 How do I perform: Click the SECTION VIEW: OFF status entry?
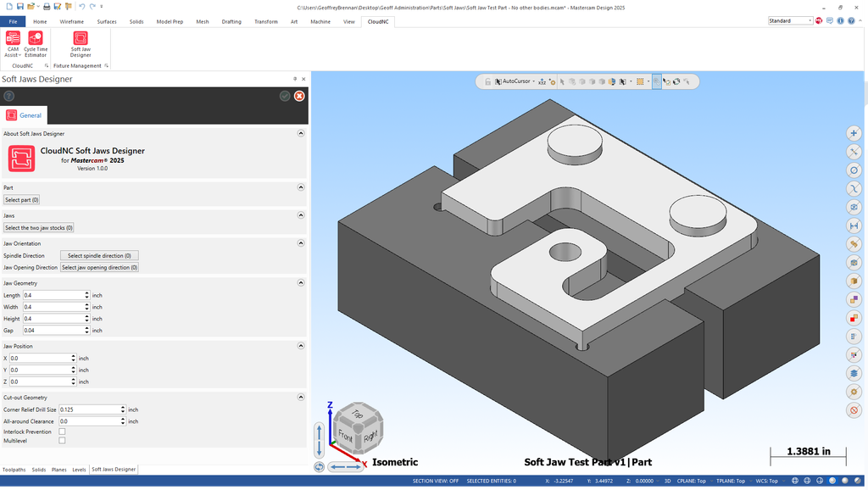(x=436, y=482)
